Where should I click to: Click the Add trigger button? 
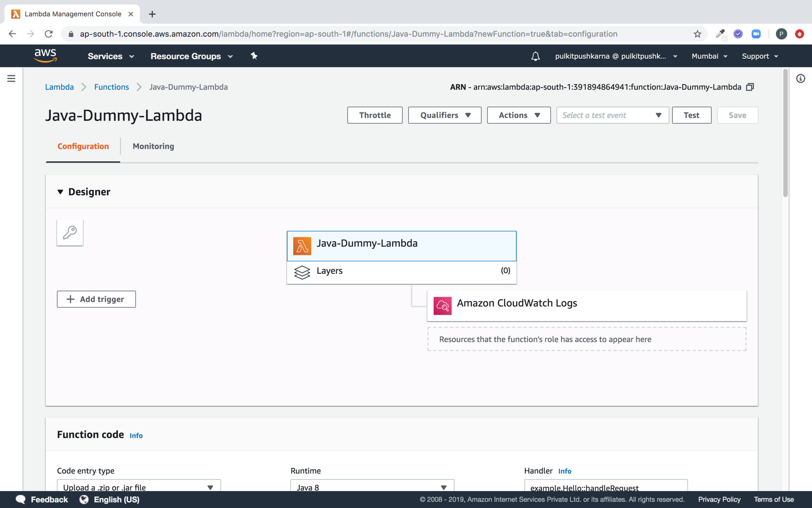96,299
